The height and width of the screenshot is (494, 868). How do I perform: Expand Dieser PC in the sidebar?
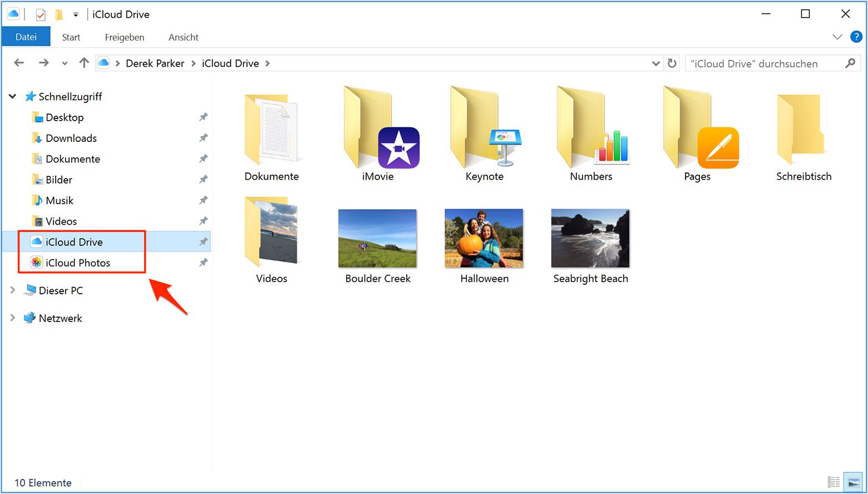click(12, 290)
